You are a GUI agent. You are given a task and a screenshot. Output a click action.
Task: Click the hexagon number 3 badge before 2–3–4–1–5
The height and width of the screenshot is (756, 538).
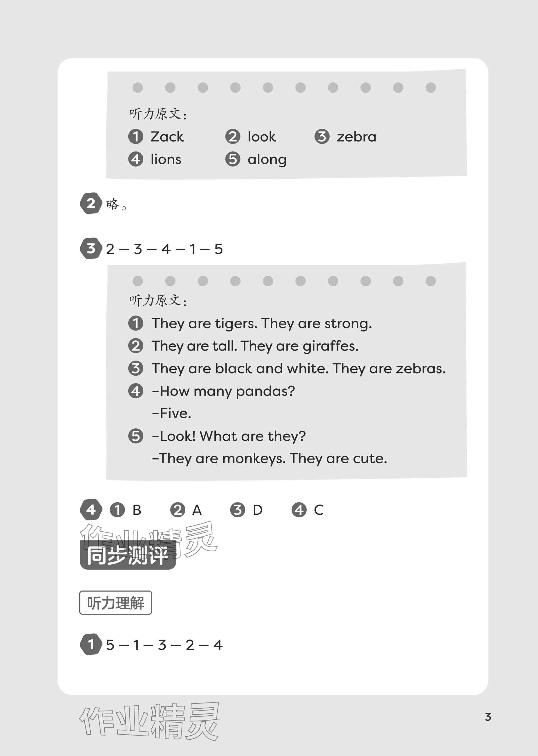tap(91, 248)
